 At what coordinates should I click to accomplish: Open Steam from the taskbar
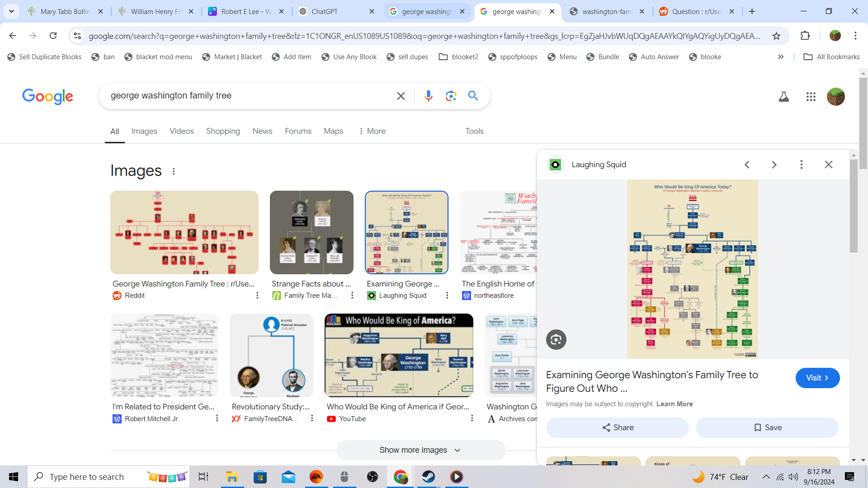tap(429, 477)
